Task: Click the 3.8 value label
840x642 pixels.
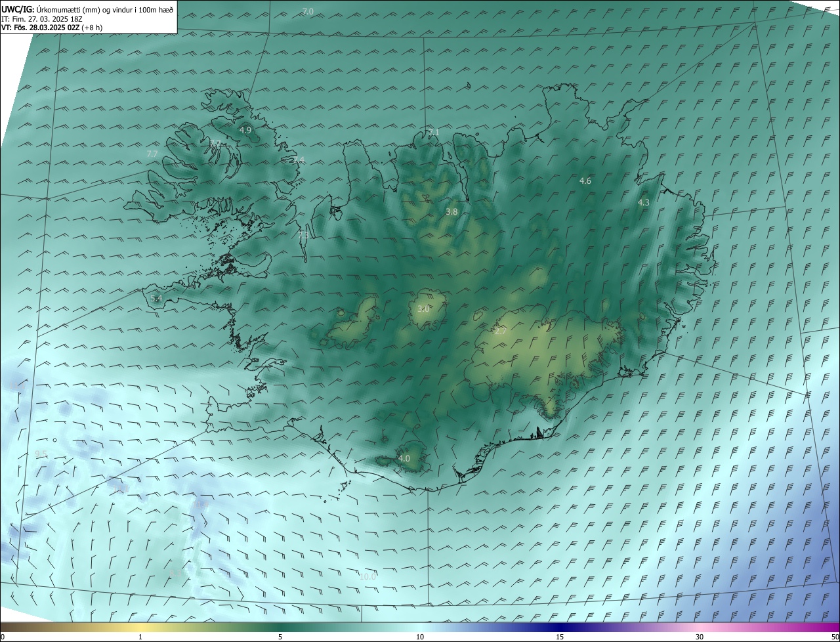Action: (451, 211)
